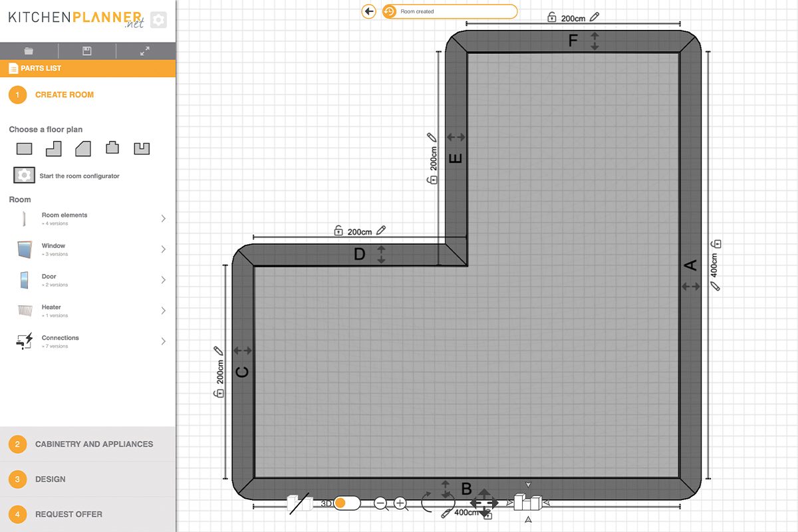Expand the Window versions list

[x=163, y=249]
